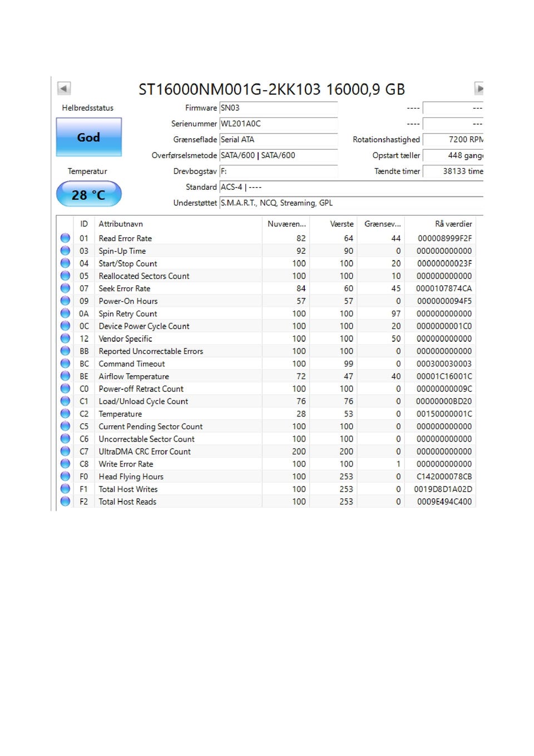Click the status icon for Vendor Specific
This screenshot has width=534, height=756.
[65, 338]
